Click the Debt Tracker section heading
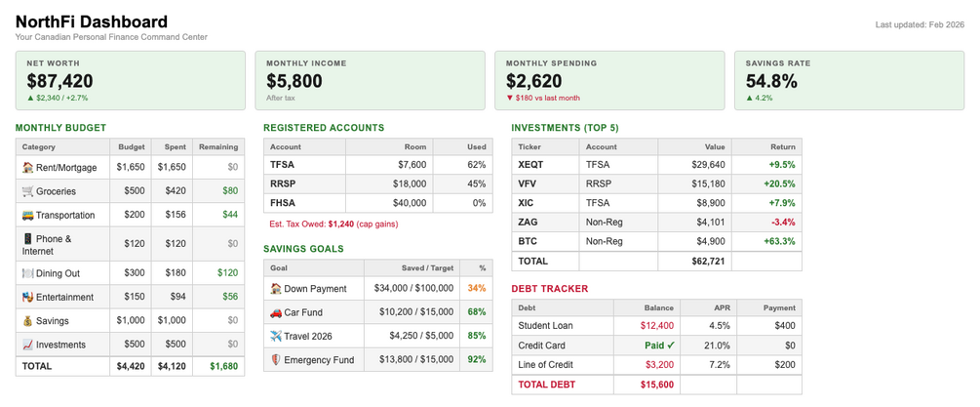Image resolution: width=980 pixels, height=407 pixels. coord(551,289)
